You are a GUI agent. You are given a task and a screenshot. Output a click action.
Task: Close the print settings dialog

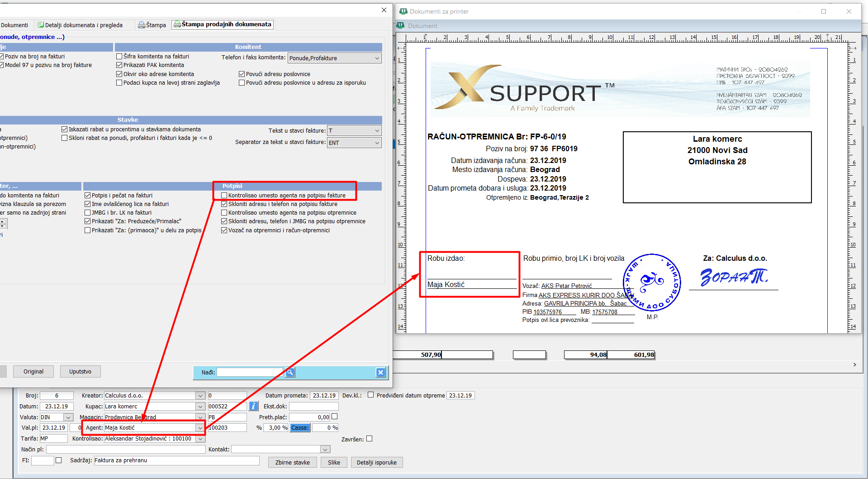(x=384, y=10)
